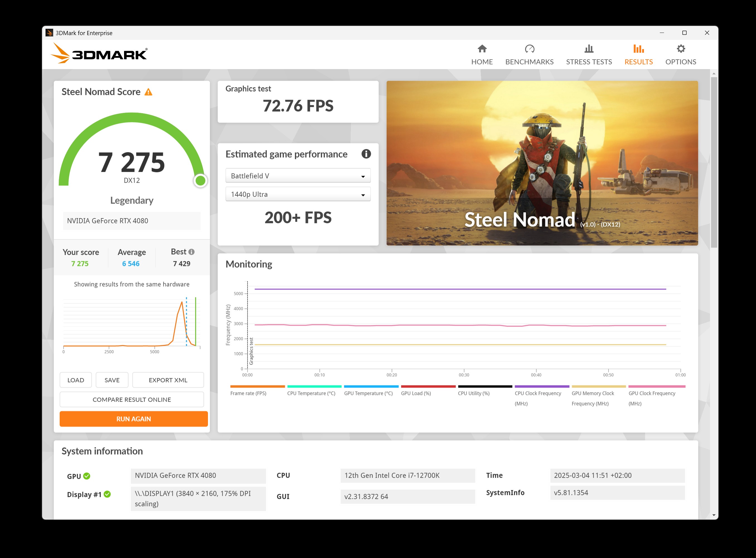Open the Benchmarks speedometer icon
Viewport: 756px width, 558px height.
click(x=529, y=49)
